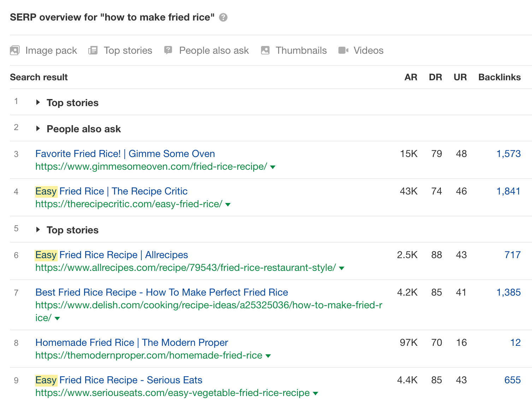
Task: Open Favorite Fried Rice Gimme Some Oven link
Action: click(x=125, y=154)
